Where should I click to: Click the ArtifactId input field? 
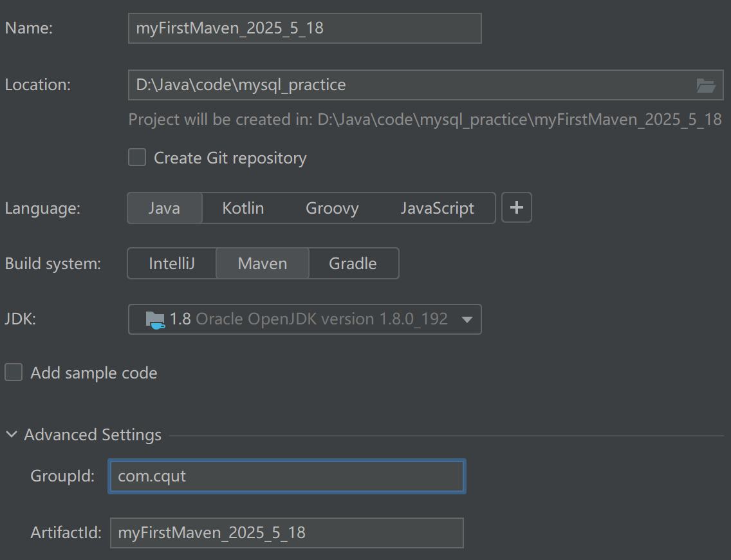point(287,533)
